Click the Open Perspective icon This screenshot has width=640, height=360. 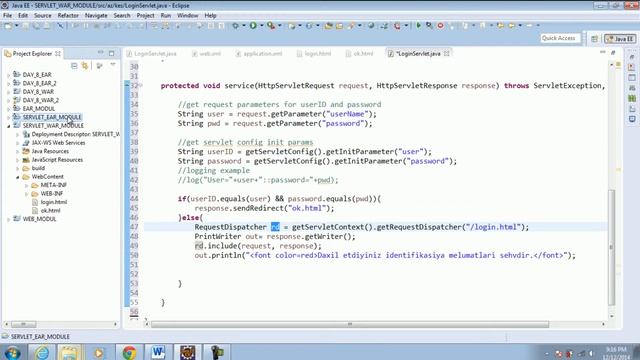coord(594,39)
